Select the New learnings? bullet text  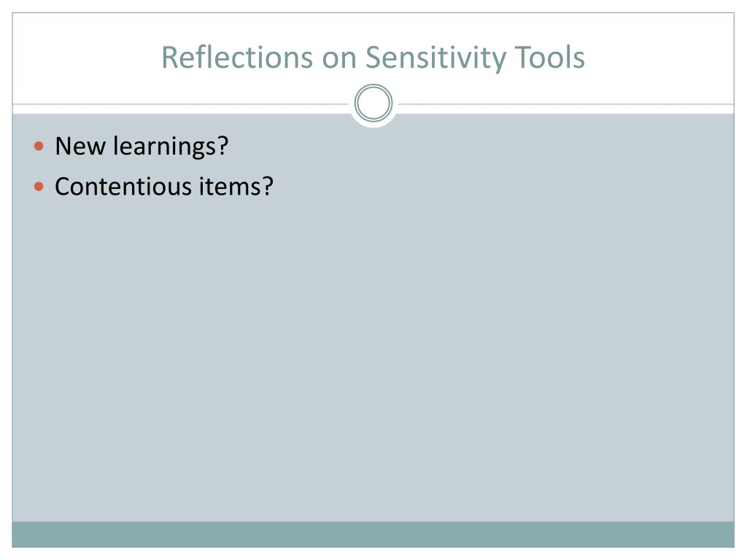coord(142,147)
